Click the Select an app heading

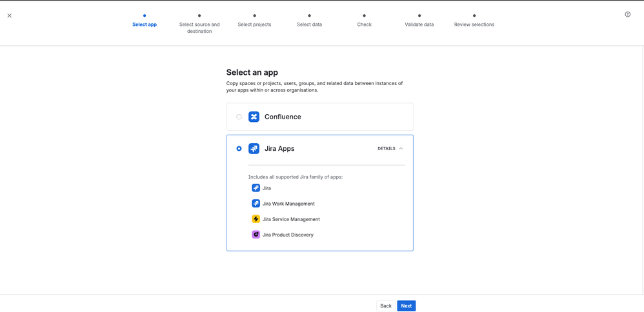pyautogui.click(x=252, y=72)
